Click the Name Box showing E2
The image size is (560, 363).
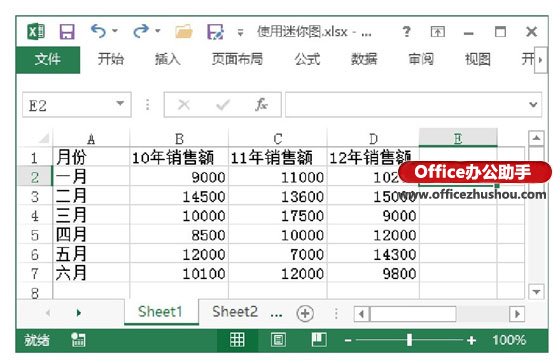[68, 105]
